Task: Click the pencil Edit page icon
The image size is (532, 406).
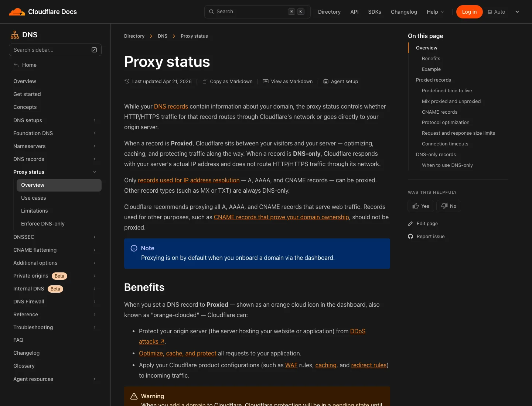Action: (410, 224)
